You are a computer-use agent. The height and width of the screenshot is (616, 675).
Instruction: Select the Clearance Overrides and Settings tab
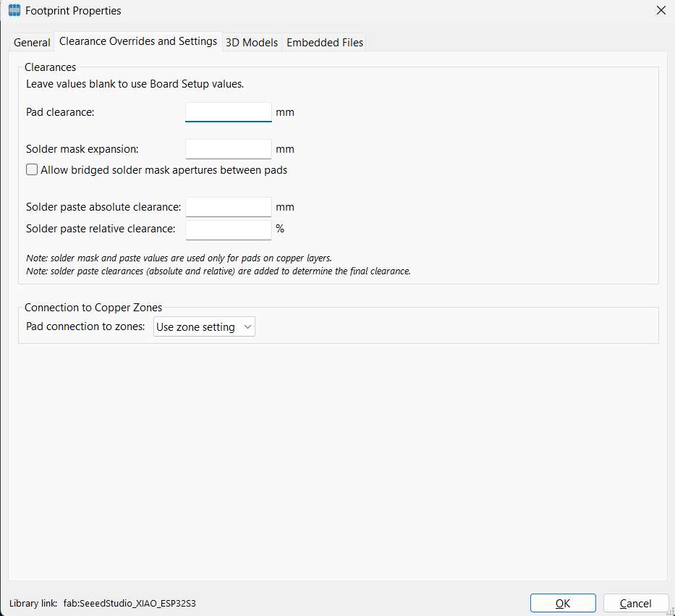pyautogui.click(x=137, y=41)
